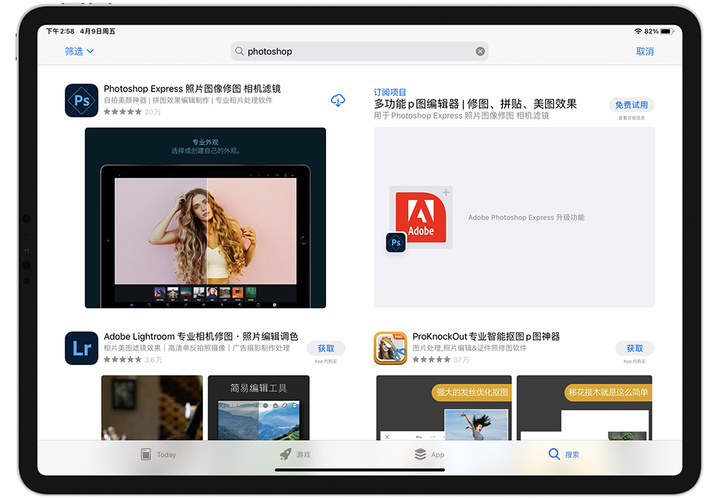The height and width of the screenshot is (499, 720).
Task: Tap the battery indicator in status bar
Action: pos(667,31)
